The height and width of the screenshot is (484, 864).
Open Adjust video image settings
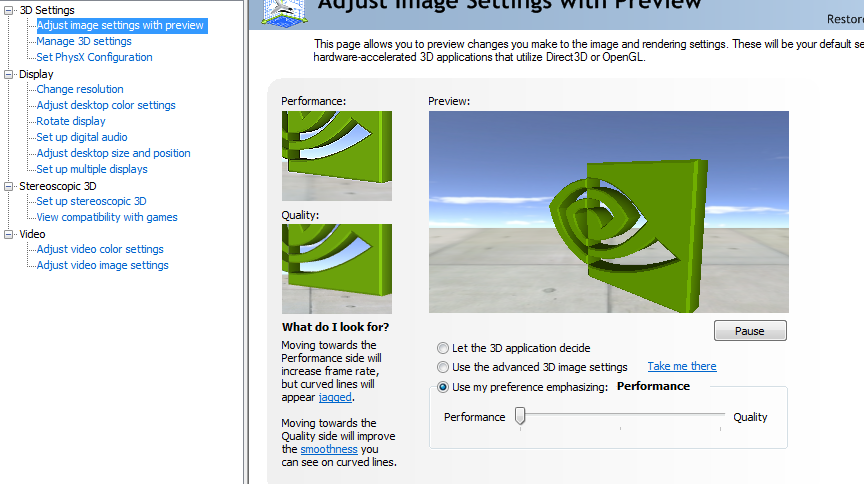click(x=102, y=265)
